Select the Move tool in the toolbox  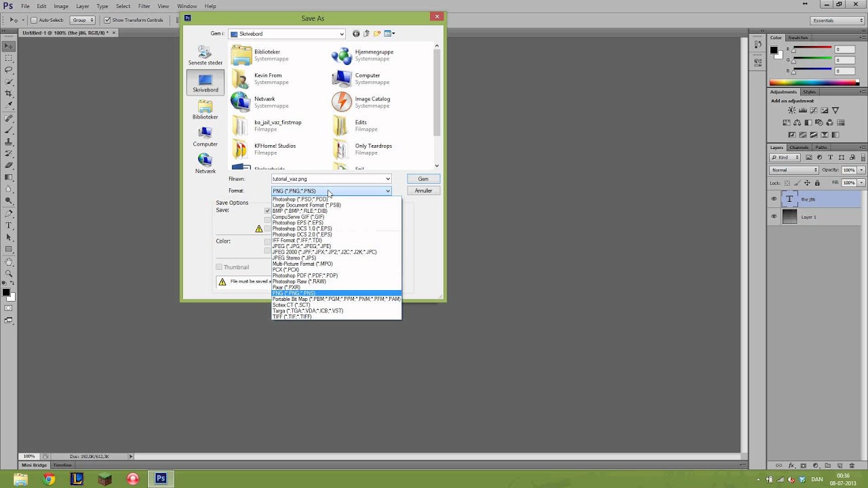pyautogui.click(x=8, y=47)
